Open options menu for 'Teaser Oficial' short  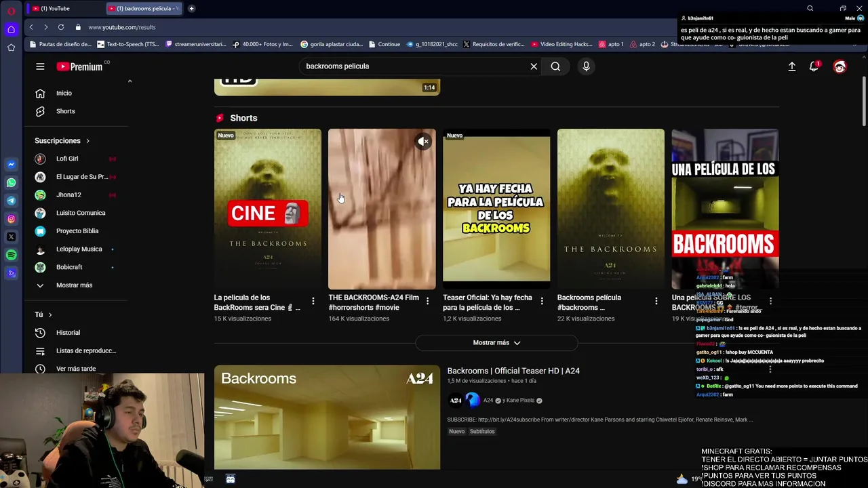point(542,301)
